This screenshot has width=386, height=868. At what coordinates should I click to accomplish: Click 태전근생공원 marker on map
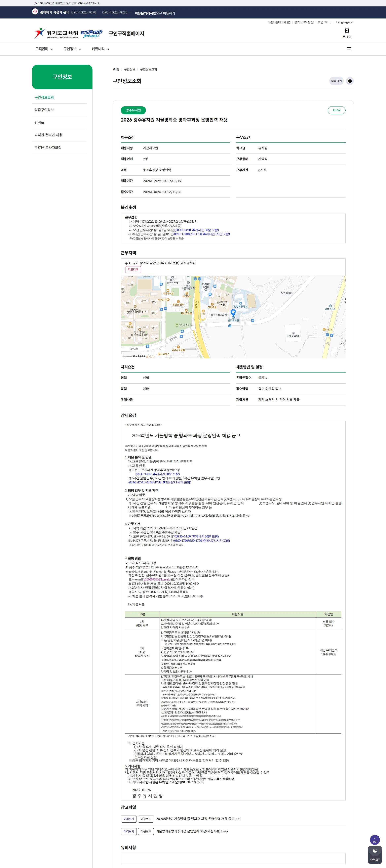(184, 325)
